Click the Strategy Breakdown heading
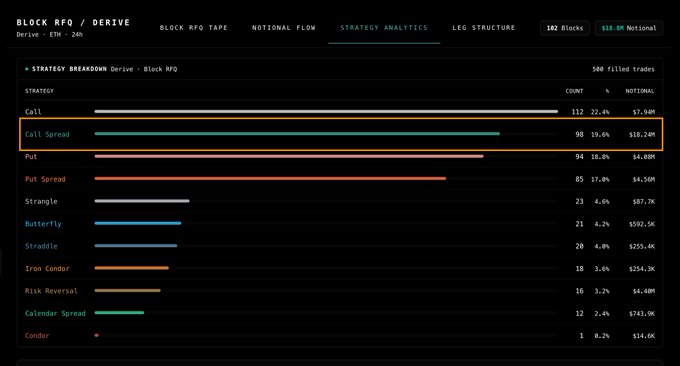This screenshot has width=680, height=366. (69, 69)
